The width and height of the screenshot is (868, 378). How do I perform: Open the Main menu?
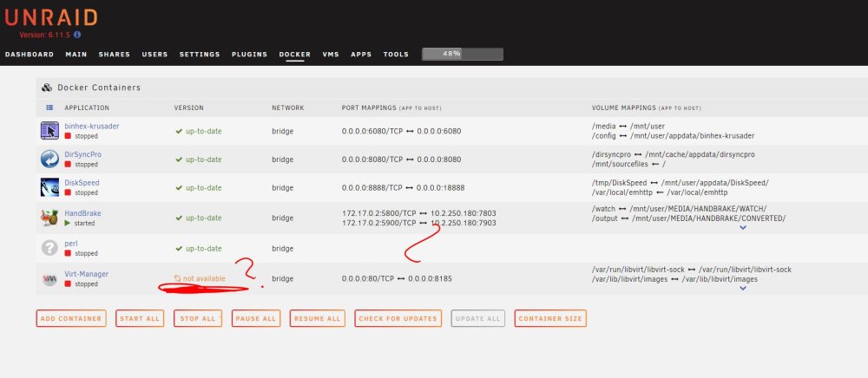tap(76, 54)
